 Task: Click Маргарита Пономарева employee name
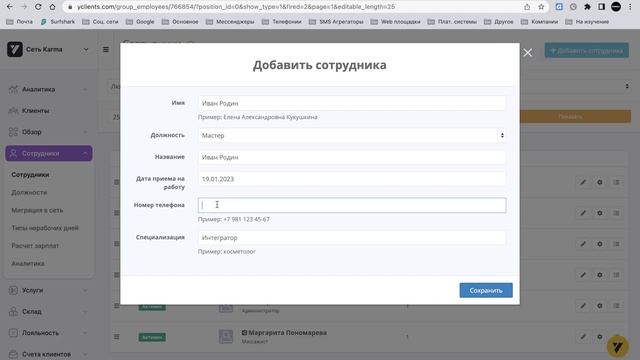tap(288, 333)
